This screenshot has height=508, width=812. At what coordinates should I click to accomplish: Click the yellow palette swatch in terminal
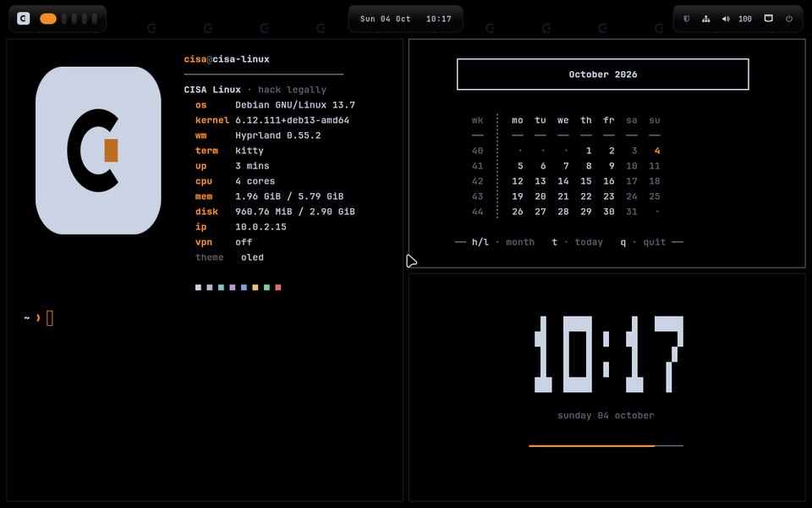(255, 287)
